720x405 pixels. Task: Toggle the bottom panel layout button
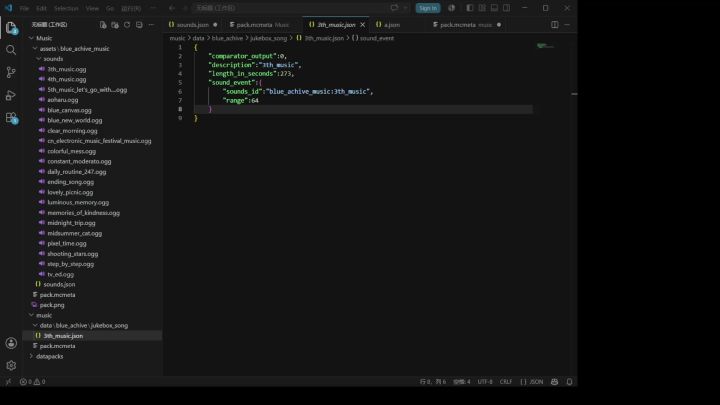point(494,8)
